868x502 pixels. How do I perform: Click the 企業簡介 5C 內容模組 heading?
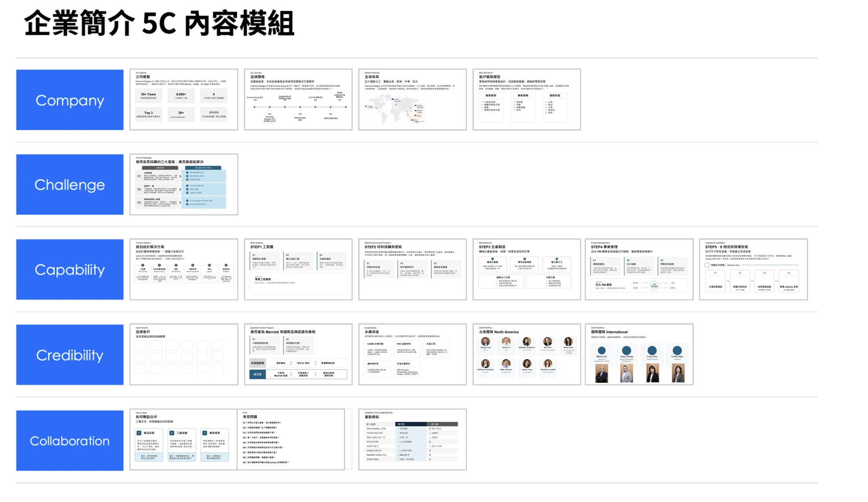159,23
